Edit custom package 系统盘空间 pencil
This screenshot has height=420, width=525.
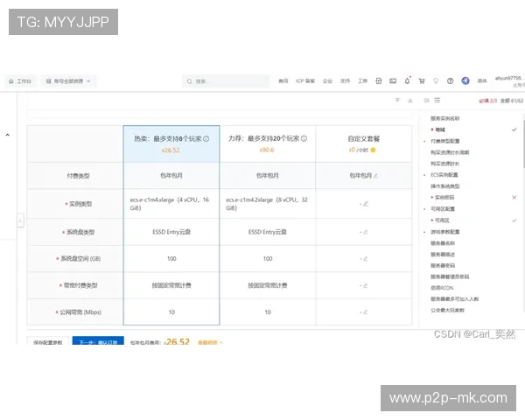click(365, 259)
